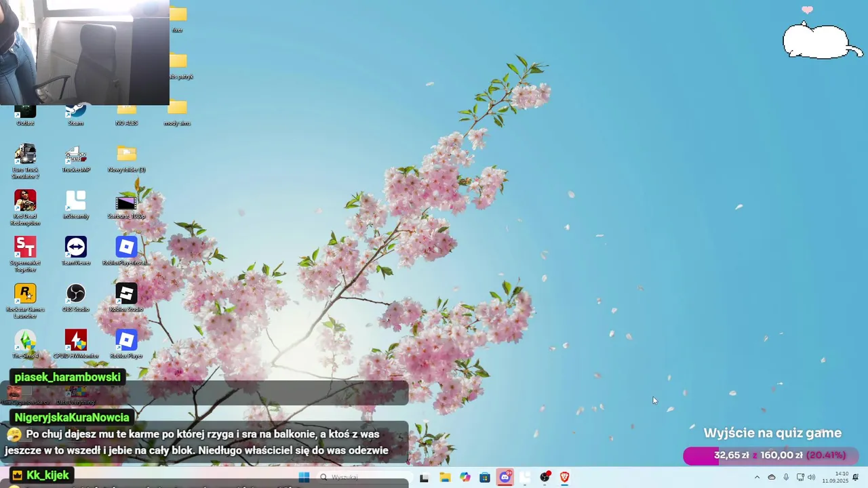Select the mody sims folder

coord(177,112)
